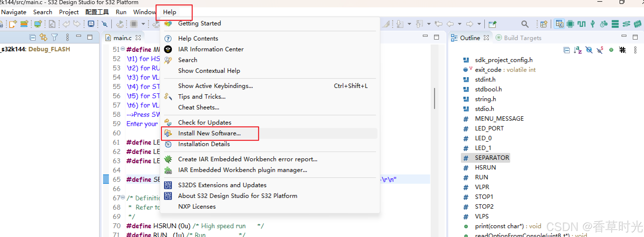Toggle hide inactive elements hash icon
The image size is (644, 237).
coord(623,50)
